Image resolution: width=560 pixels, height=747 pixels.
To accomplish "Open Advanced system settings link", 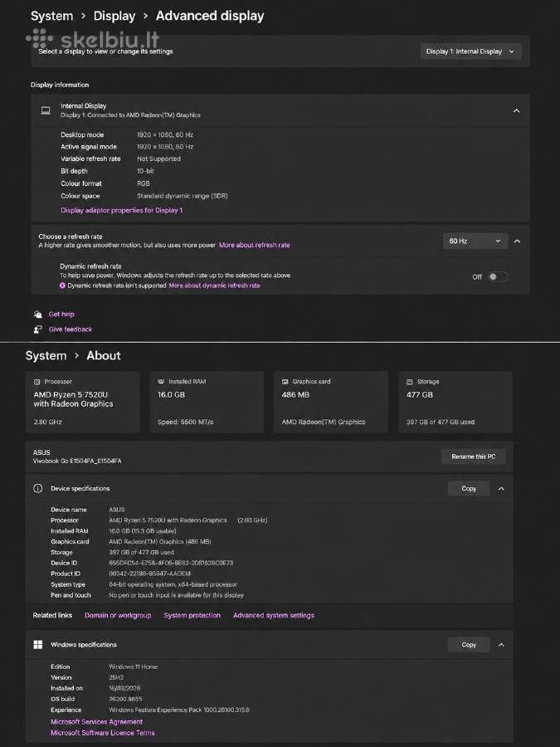I will [273, 615].
